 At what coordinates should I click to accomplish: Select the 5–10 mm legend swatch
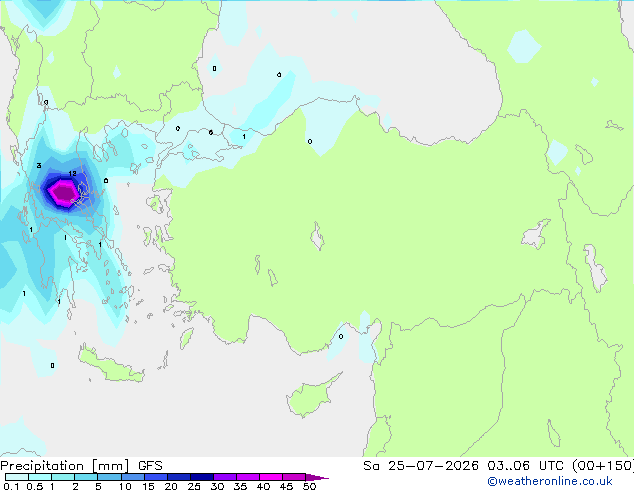pos(109,477)
